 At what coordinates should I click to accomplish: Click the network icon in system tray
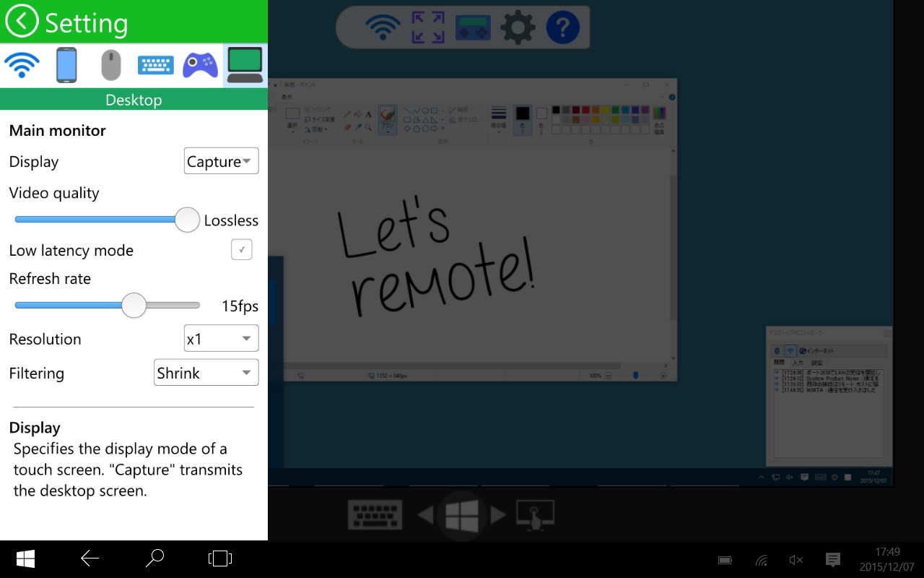761,560
